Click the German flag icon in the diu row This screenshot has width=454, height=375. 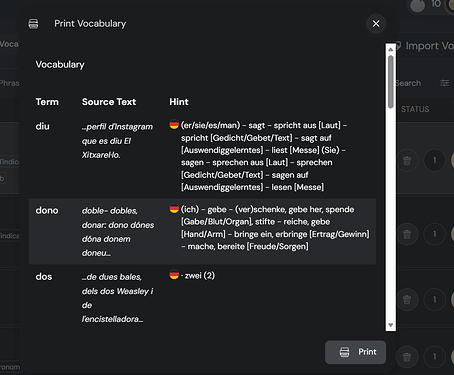click(174, 125)
